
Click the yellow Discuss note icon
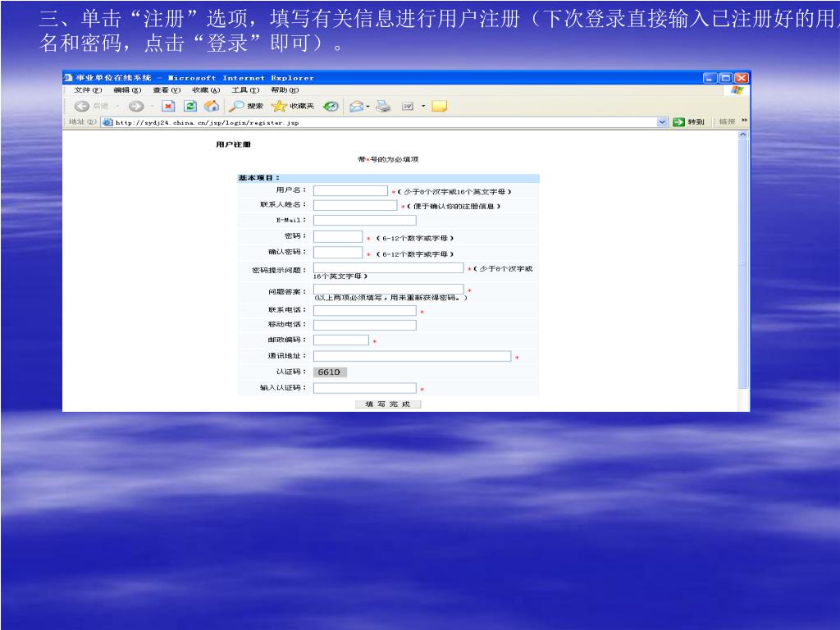click(440, 106)
